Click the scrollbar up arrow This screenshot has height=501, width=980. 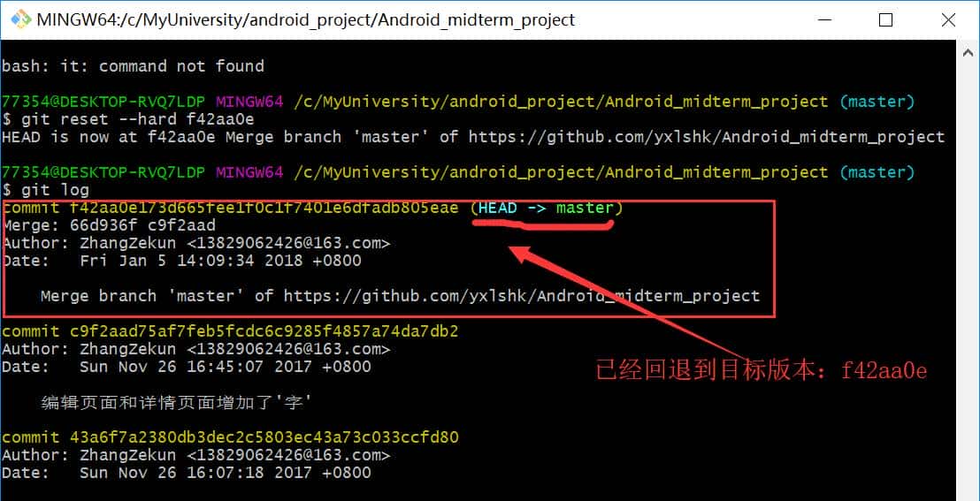[x=969, y=52]
